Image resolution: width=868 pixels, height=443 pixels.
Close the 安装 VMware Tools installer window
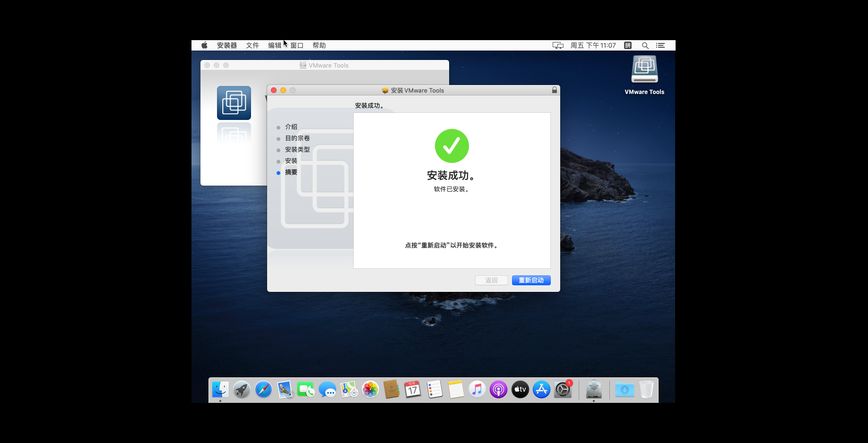coord(274,90)
